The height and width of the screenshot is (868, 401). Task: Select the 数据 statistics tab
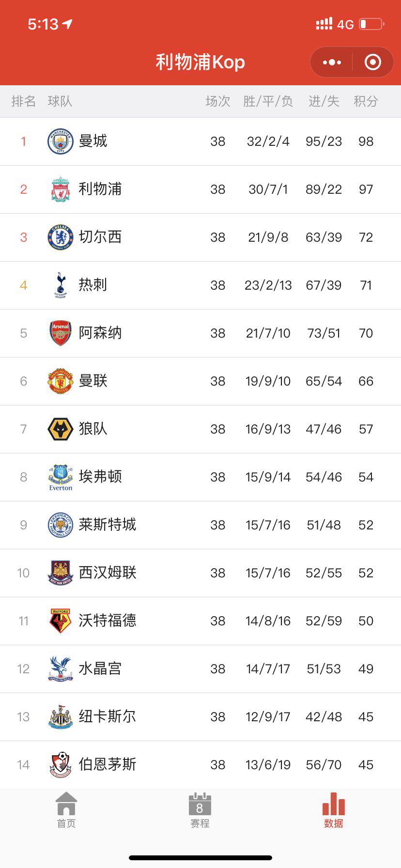point(334,811)
